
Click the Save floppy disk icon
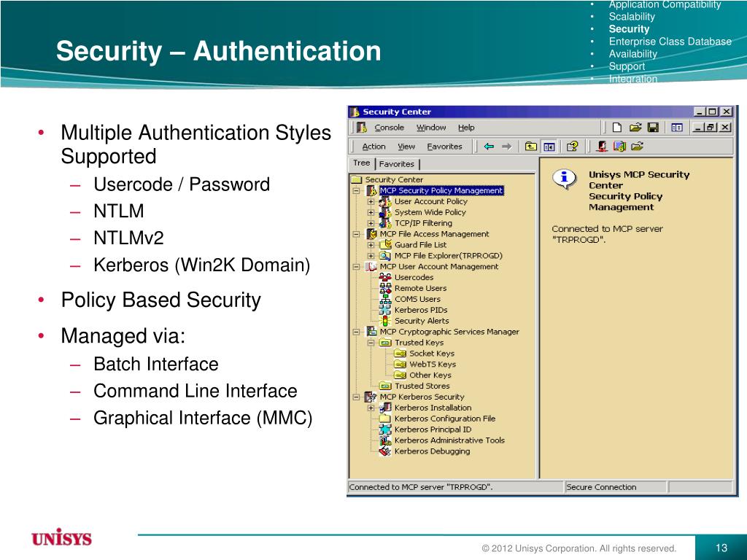pos(653,127)
